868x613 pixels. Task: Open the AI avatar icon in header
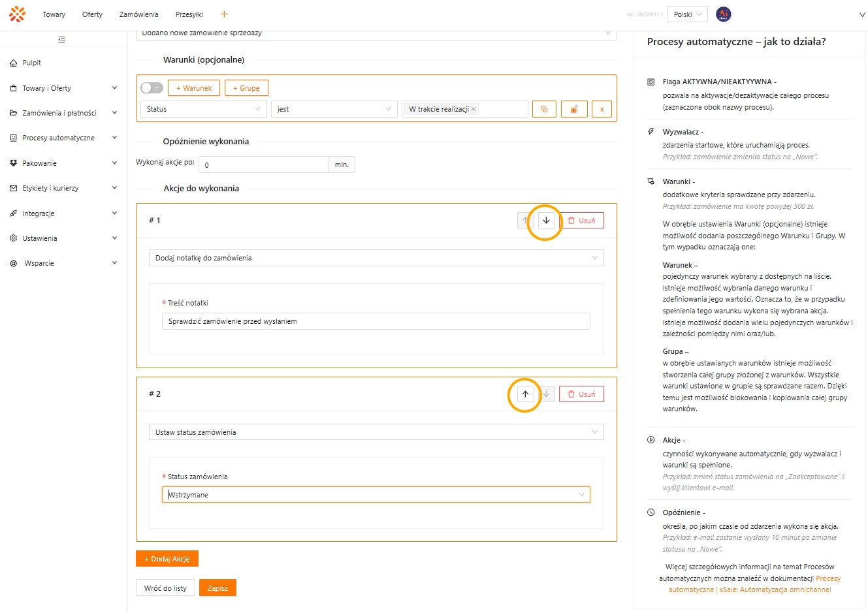[x=723, y=14]
